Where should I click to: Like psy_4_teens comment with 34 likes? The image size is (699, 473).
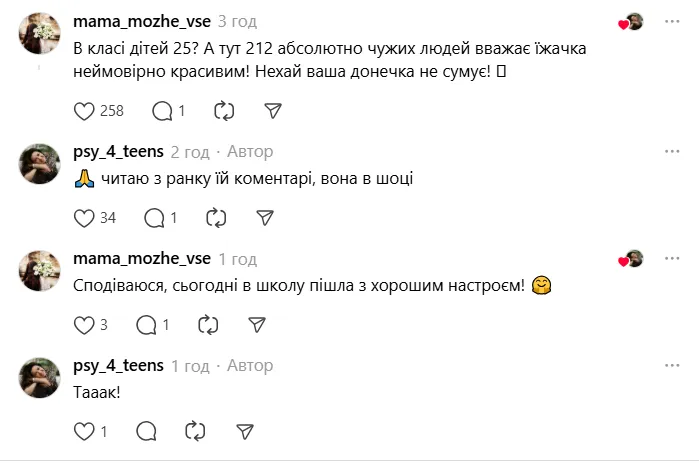84,218
